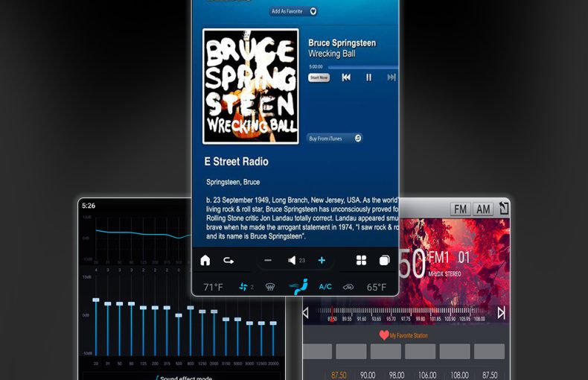Toggle the A/C button
The width and height of the screenshot is (588, 380).
[x=325, y=287]
